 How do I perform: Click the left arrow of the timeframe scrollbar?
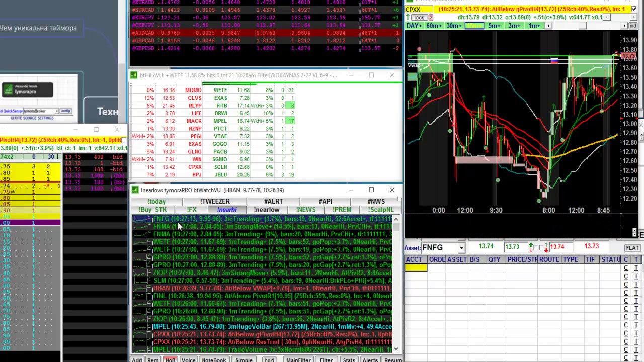(x=548, y=26)
